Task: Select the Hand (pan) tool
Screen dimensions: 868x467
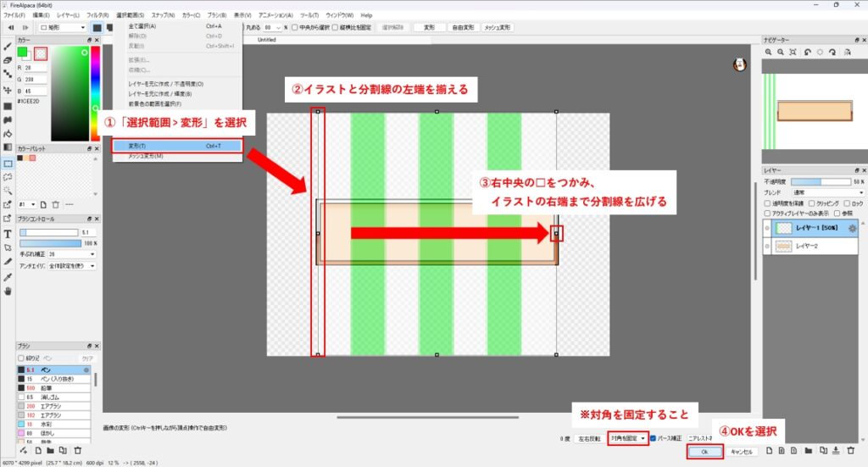Action: tap(8, 291)
